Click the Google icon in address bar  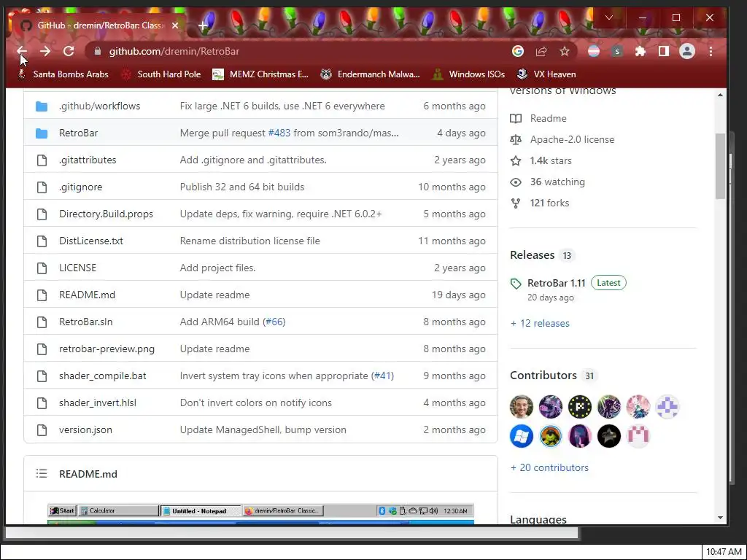518,52
